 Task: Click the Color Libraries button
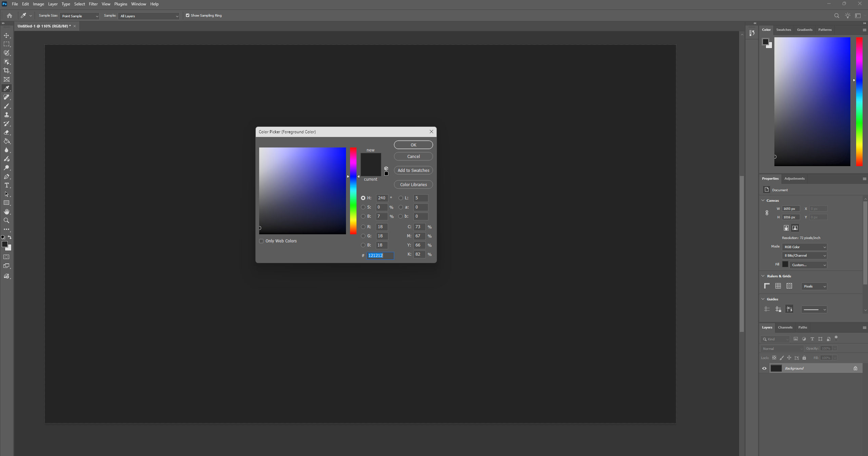[413, 185]
